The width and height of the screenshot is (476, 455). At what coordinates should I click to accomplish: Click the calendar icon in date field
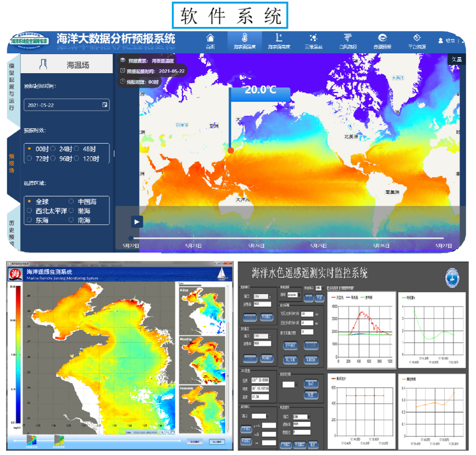[104, 105]
